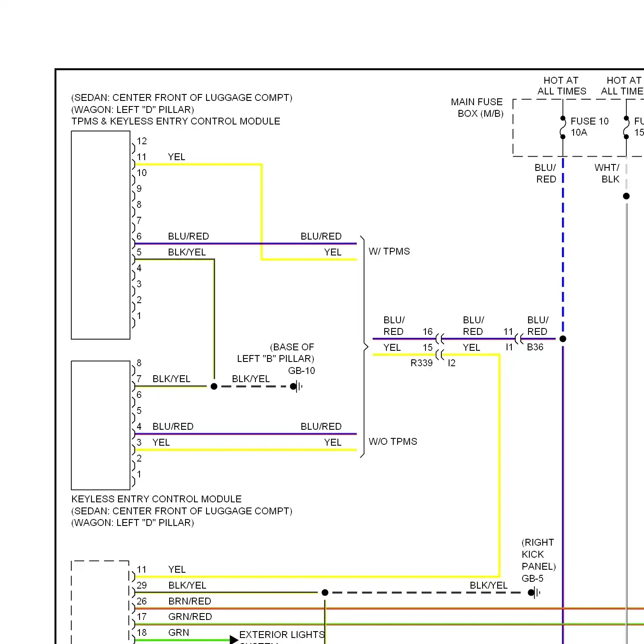Select the BRN/RED wire label at pin 26
644x644 pixels.
[x=190, y=601]
